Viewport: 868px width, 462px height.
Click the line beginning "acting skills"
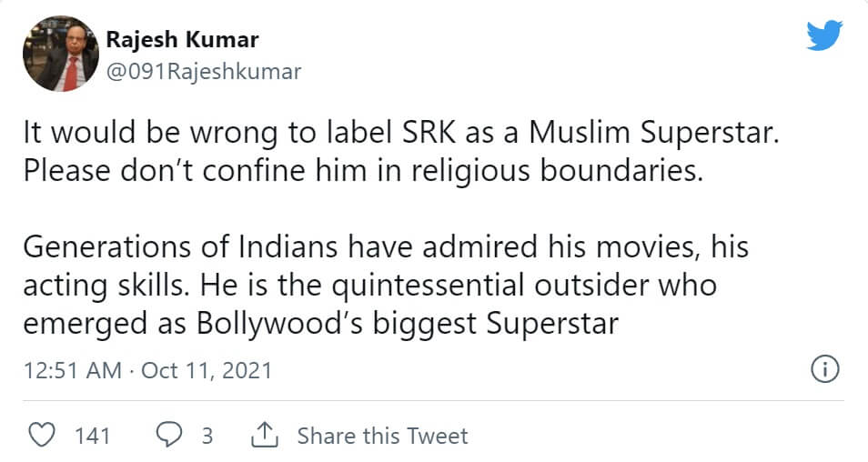(369, 286)
